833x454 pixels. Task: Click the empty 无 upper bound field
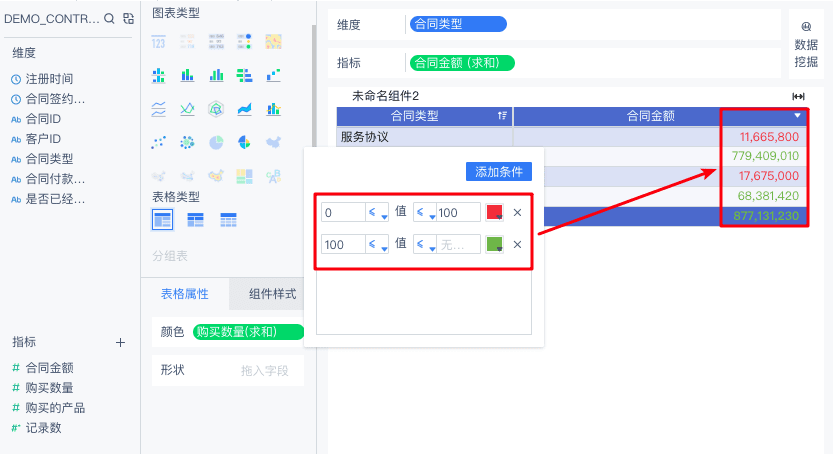458,244
